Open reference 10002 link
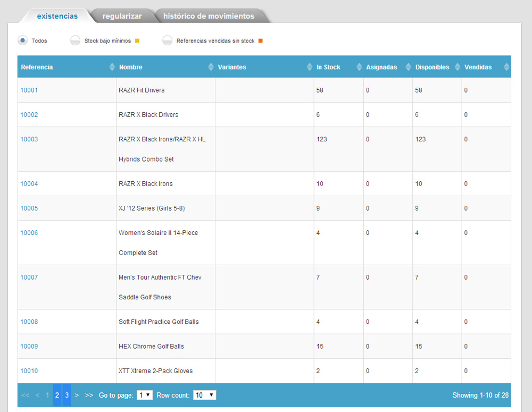 click(x=29, y=115)
